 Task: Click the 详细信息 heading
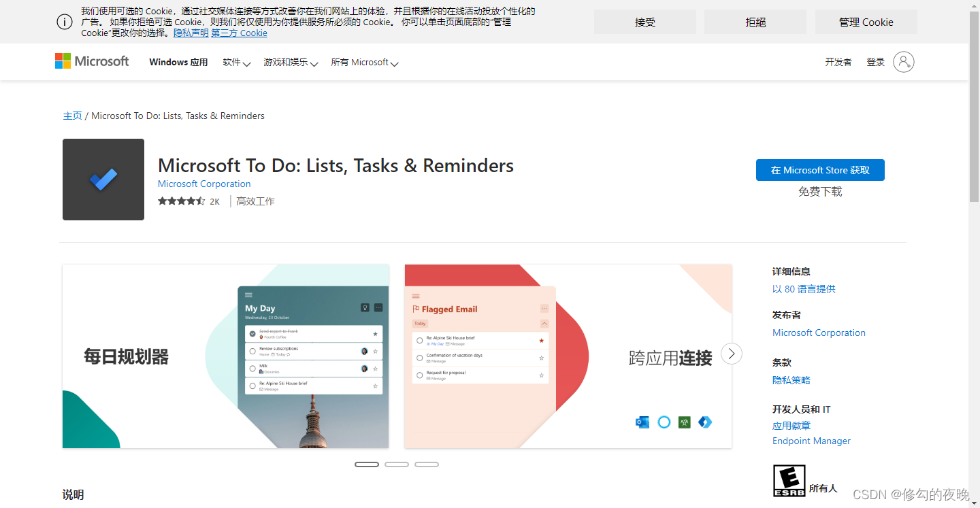click(x=791, y=271)
